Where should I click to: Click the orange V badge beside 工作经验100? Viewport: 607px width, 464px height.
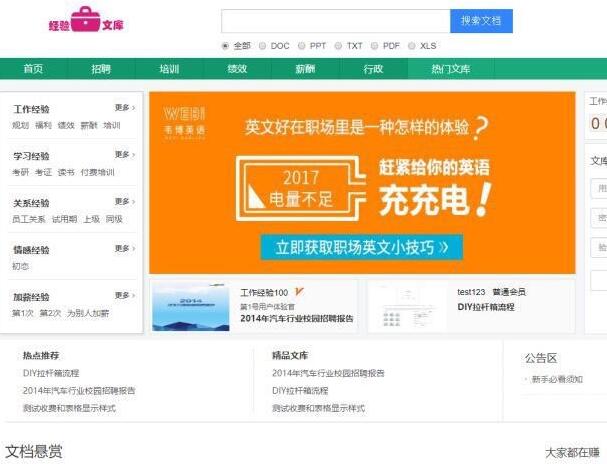click(300, 292)
